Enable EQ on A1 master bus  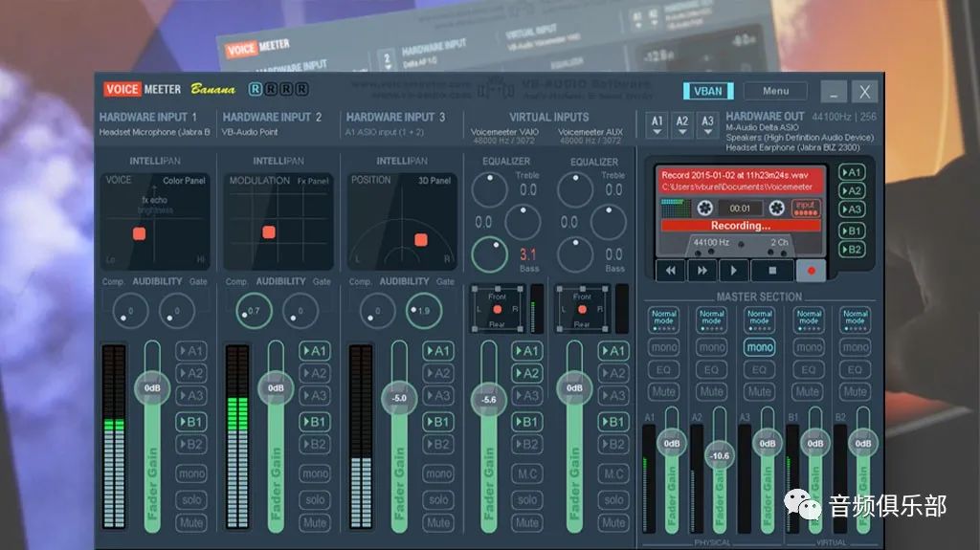664,369
